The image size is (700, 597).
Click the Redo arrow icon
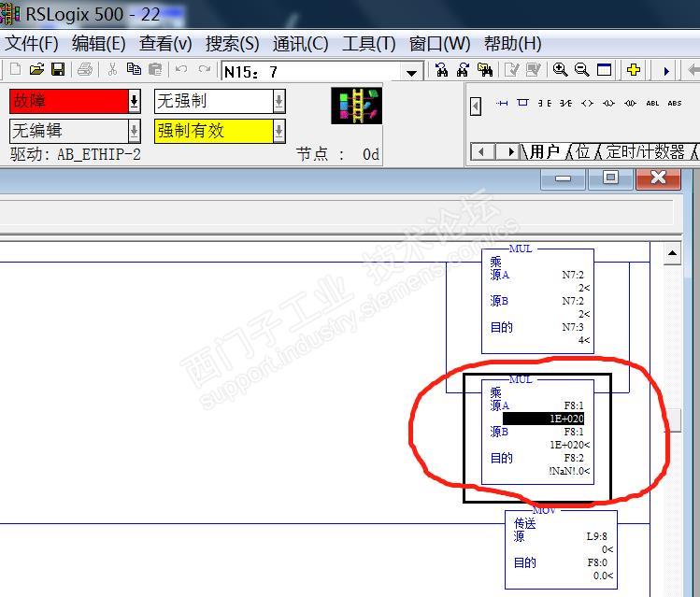pos(205,69)
